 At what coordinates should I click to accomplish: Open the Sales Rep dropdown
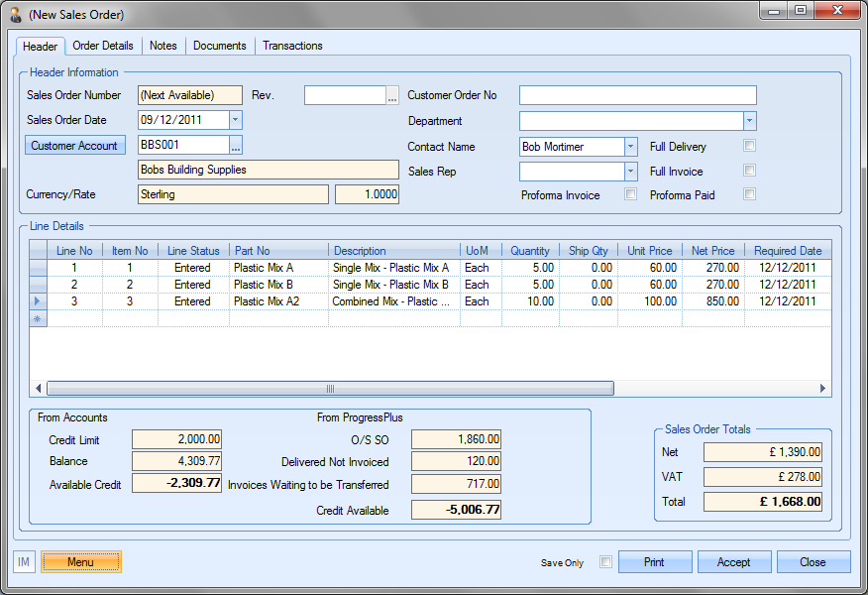click(630, 172)
